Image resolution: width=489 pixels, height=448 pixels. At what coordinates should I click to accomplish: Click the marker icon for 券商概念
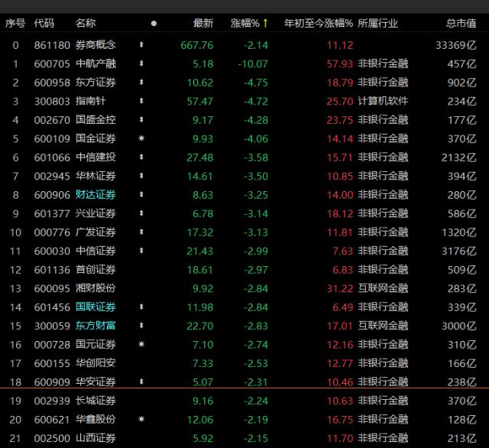(141, 45)
